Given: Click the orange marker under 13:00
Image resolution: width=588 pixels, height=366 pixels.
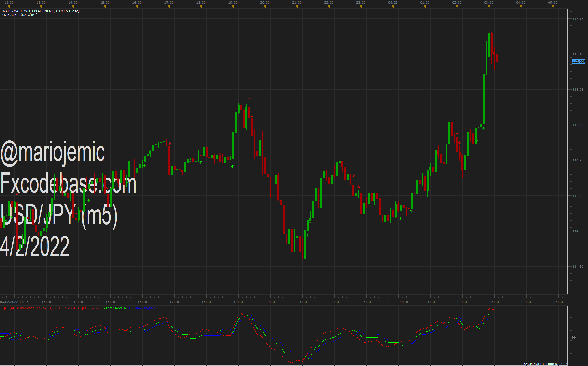Looking at the screenshot, I should coord(41,7).
